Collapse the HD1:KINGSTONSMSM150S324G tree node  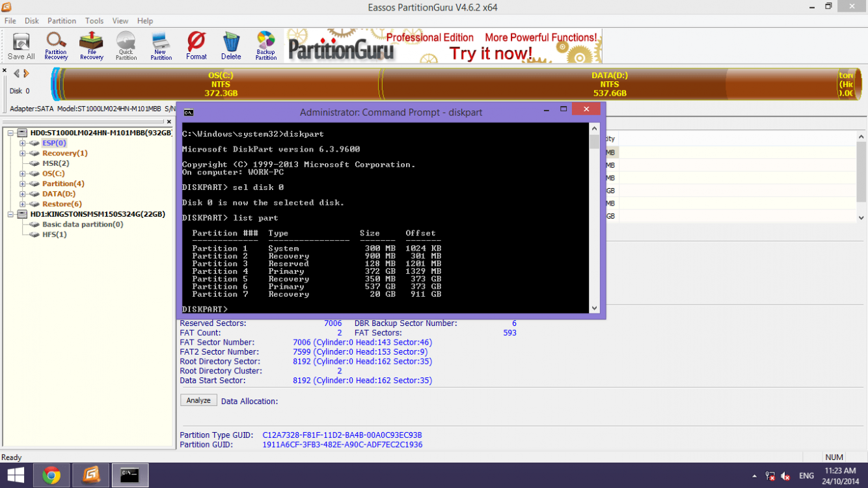coord(11,214)
